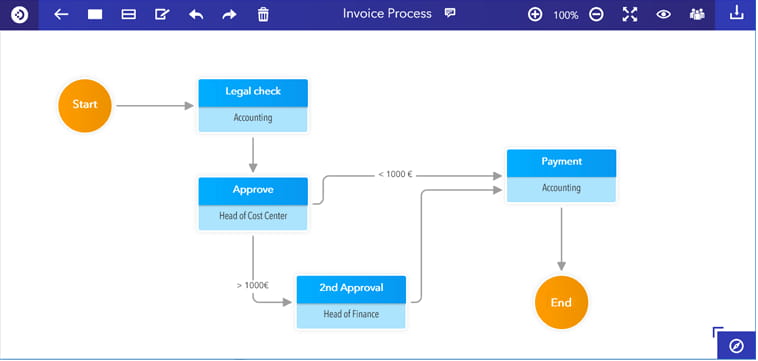Select the Approve task header
758x361 pixels.
click(x=253, y=191)
